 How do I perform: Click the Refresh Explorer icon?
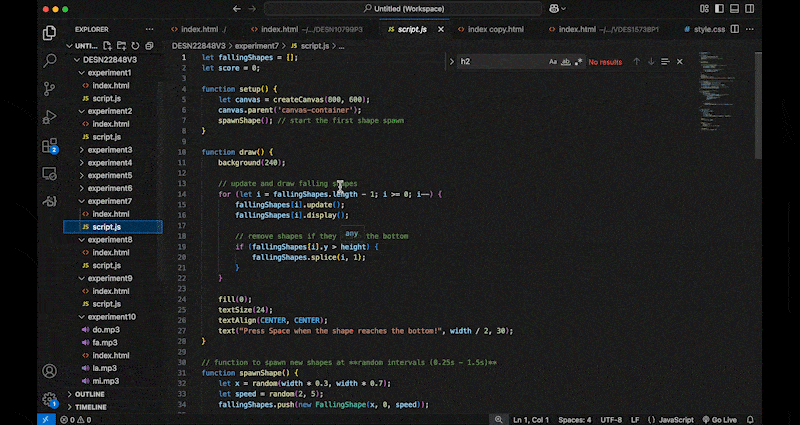[x=134, y=46]
